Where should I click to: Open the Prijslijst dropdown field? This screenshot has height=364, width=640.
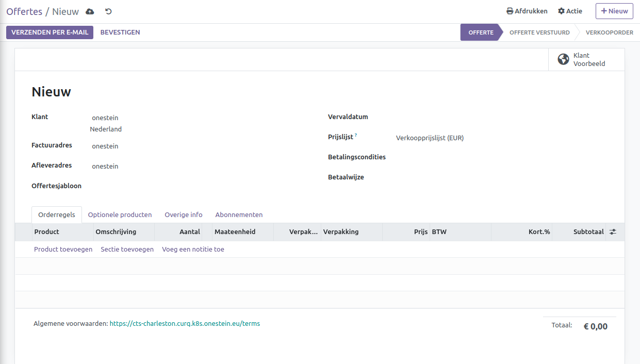(464, 138)
